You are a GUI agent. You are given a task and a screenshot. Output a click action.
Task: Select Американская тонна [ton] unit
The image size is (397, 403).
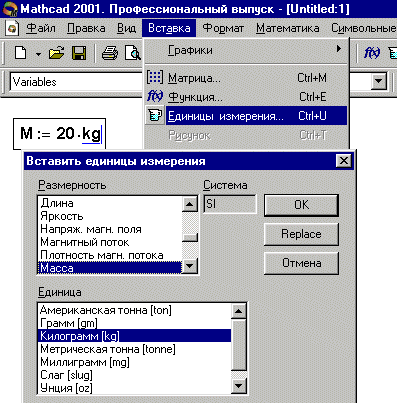tap(135, 310)
